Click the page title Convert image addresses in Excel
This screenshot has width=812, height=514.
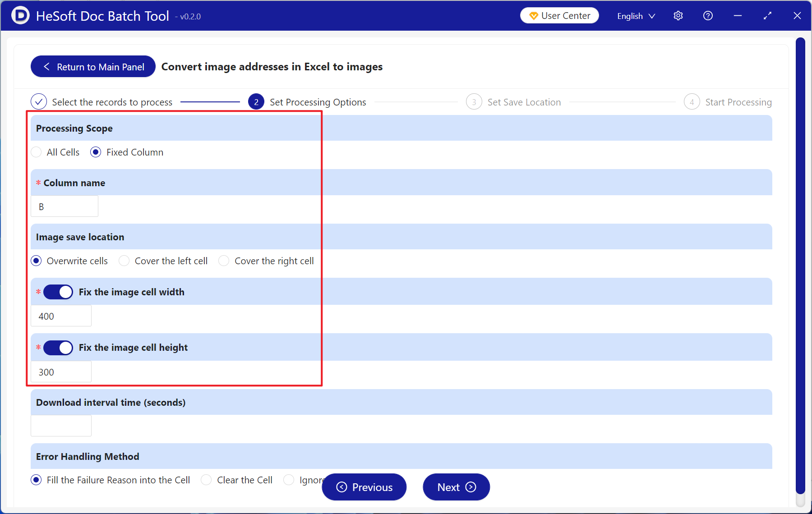tap(272, 67)
